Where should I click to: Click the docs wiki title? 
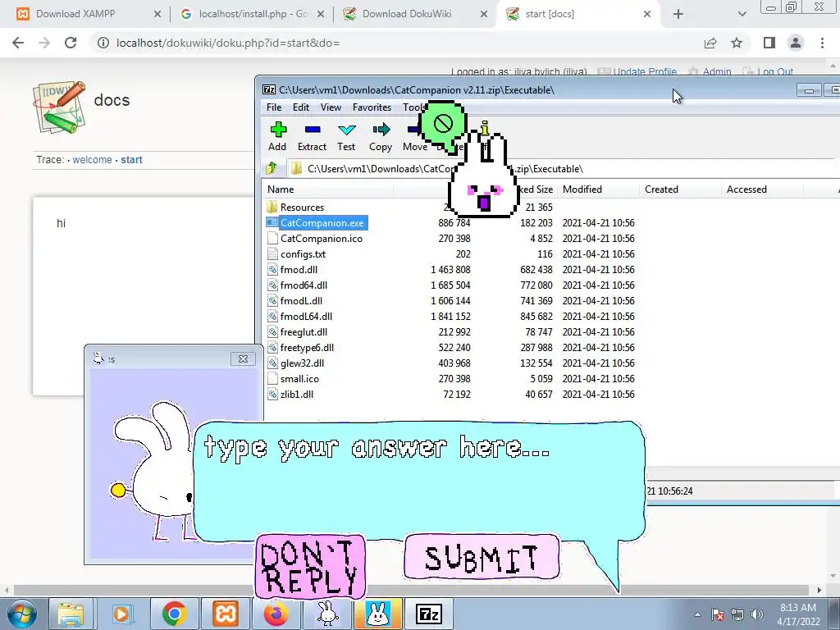click(x=112, y=100)
